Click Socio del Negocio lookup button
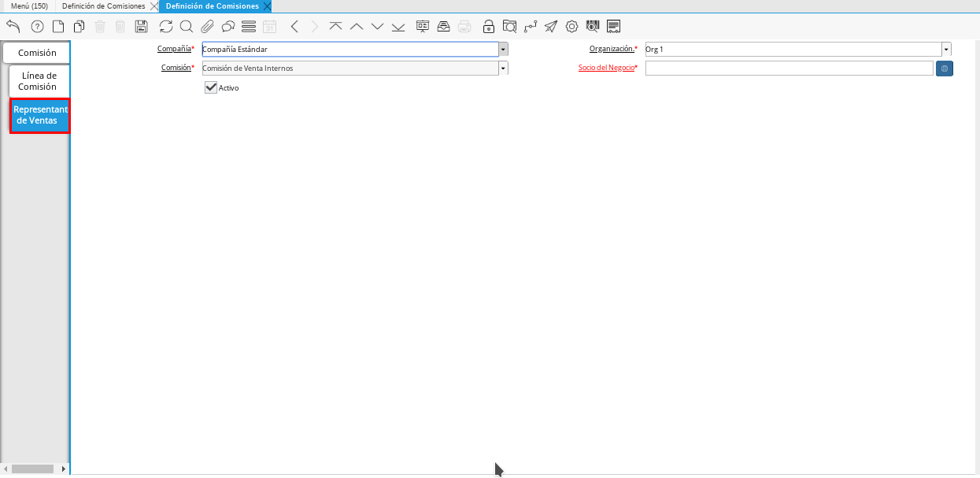This screenshot has height=478, width=980. coord(945,69)
